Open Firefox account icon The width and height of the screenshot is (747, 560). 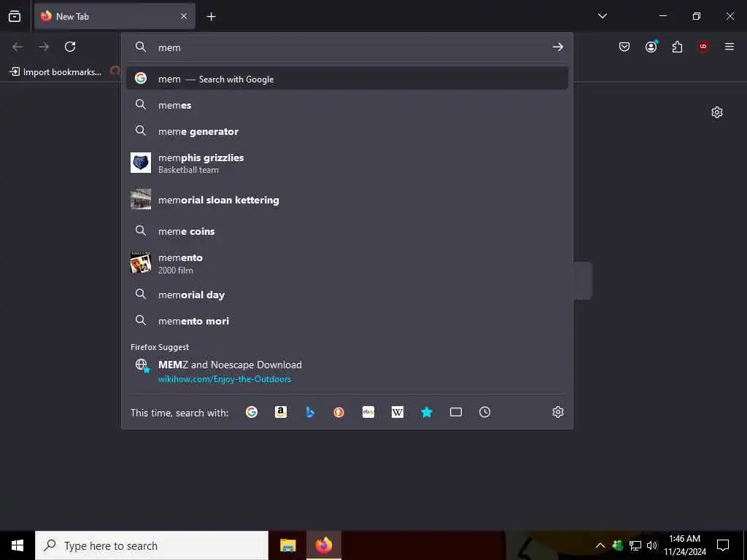pyautogui.click(x=651, y=47)
